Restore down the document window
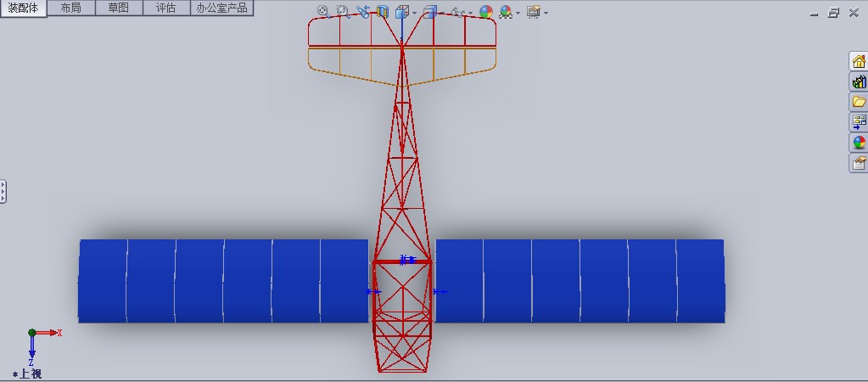868x382 pixels. 834,13
